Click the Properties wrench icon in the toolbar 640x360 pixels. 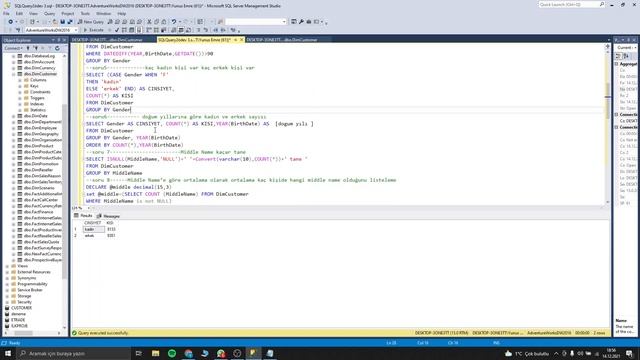[x=301, y=22]
